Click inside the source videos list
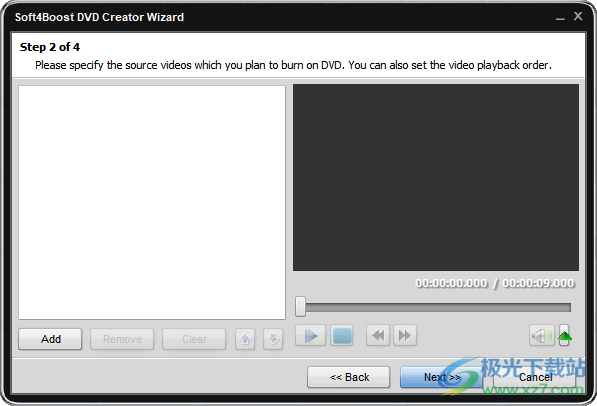Image resolution: width=597 pixels, height=406 pixels. pyautogui.click(x=152, y=202)
